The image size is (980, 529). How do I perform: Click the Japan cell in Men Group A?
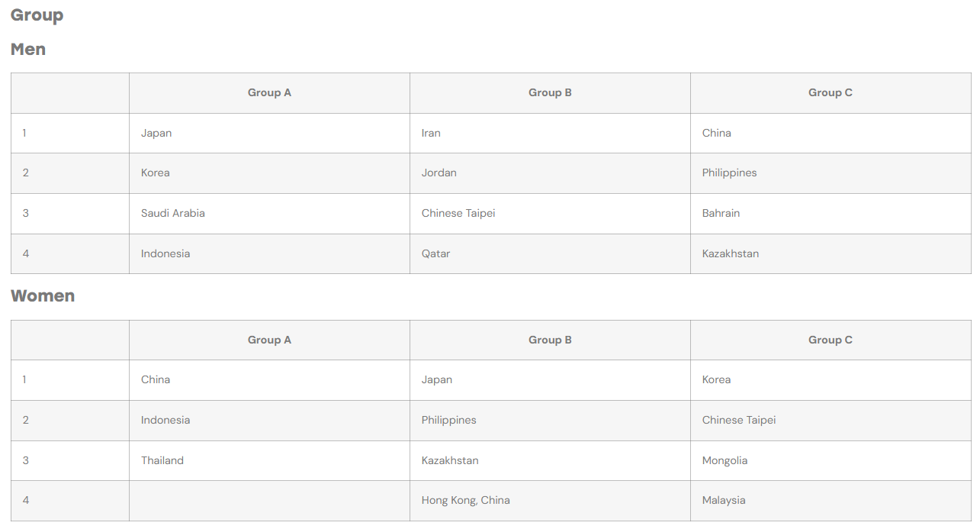[x=269, y=133]
